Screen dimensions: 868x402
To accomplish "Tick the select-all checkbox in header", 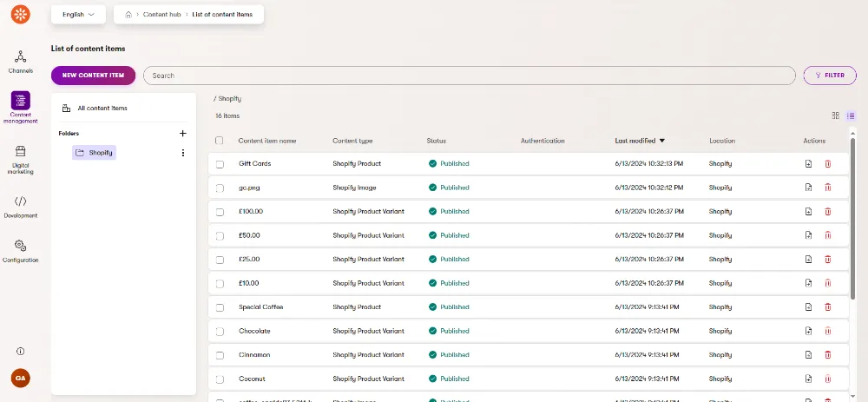I will click(x=220, y=141).
